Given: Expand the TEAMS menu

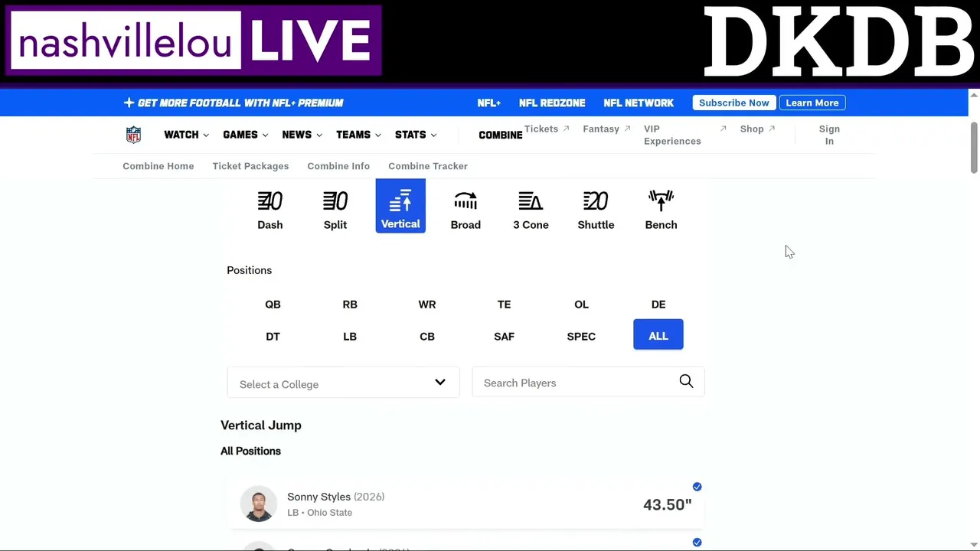Looking at the screenshot, I should 358,135.
